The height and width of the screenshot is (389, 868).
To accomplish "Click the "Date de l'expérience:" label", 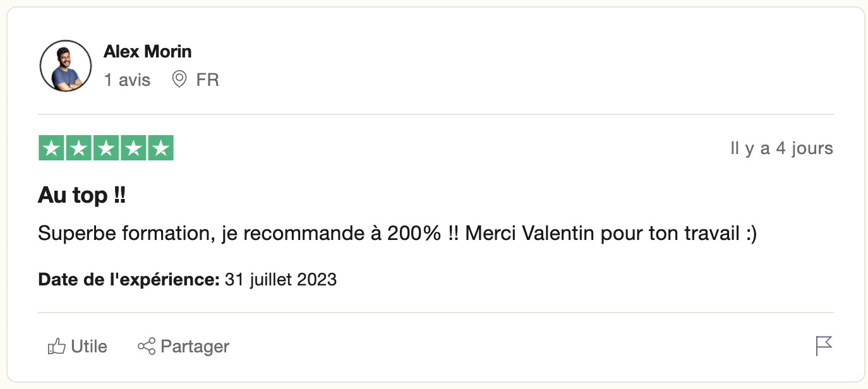I will (x=129, y=279).
